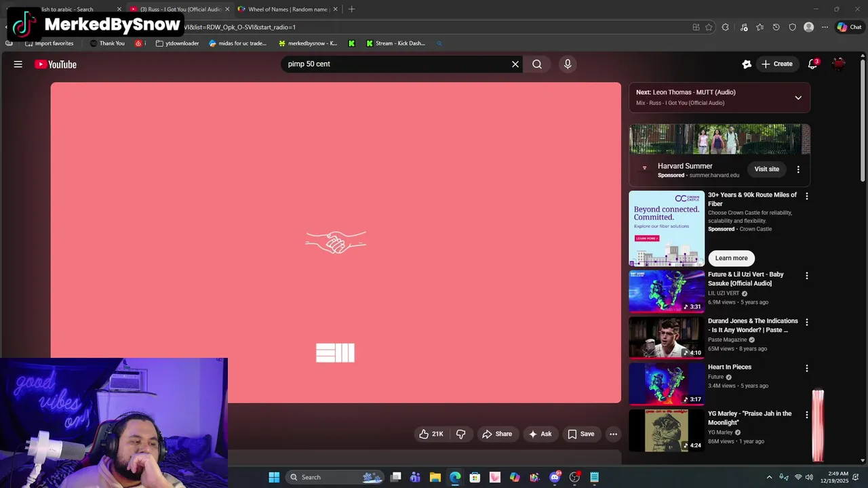Open the Praise Jah in the Moonlight thumbnail

pyautogui.click(x=667, y=430)
